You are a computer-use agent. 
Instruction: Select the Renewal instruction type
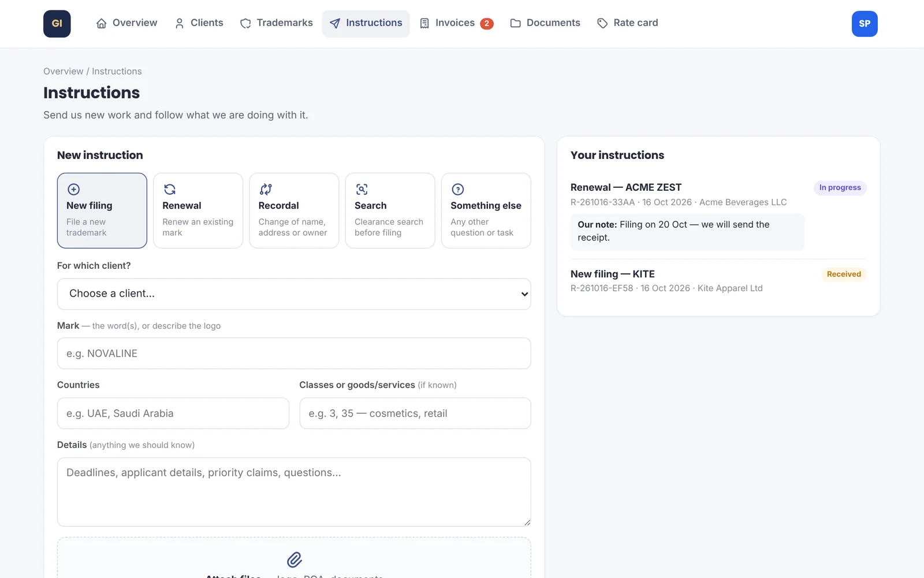[198, 210]
